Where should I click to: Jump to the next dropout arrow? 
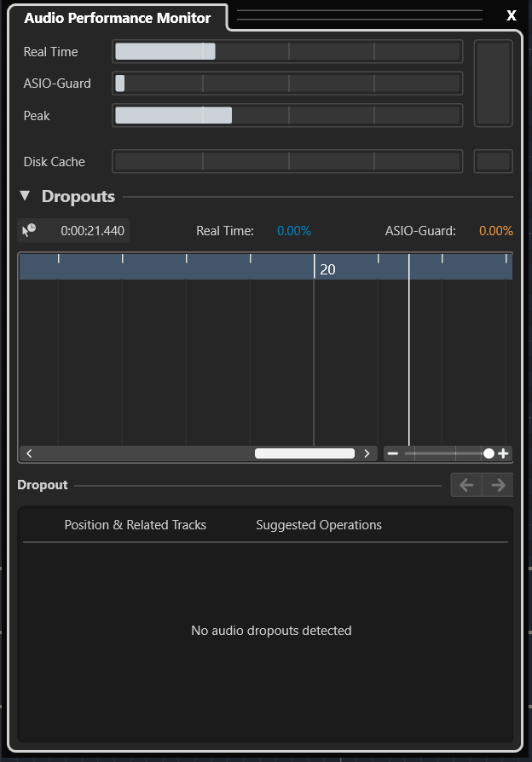(x=498, y=485)
